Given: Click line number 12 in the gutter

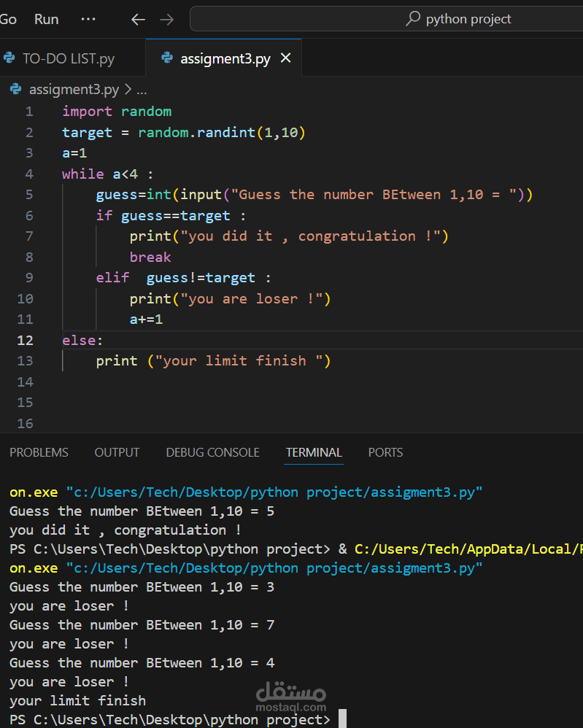Looking at the screenshot, I should (25, 341).
